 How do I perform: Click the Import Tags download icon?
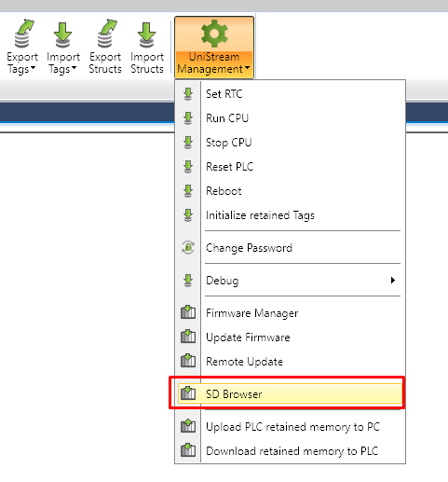63,34
